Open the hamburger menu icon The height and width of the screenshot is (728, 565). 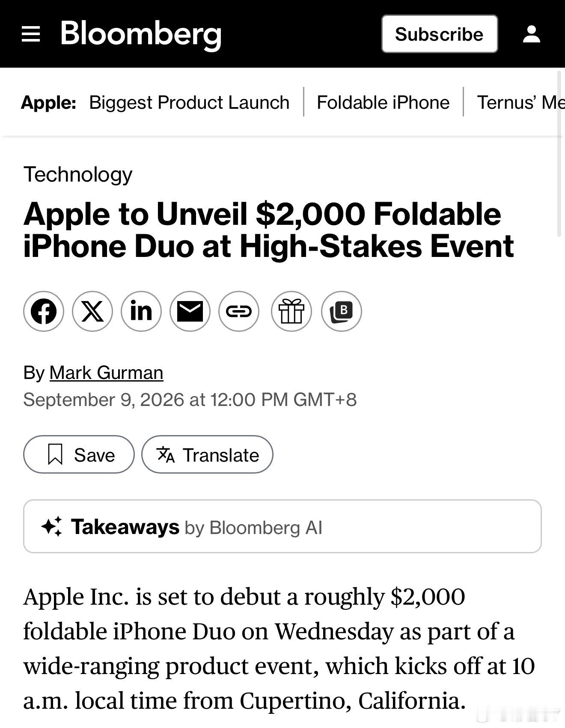pyautogui.click(x=31, y=34)
